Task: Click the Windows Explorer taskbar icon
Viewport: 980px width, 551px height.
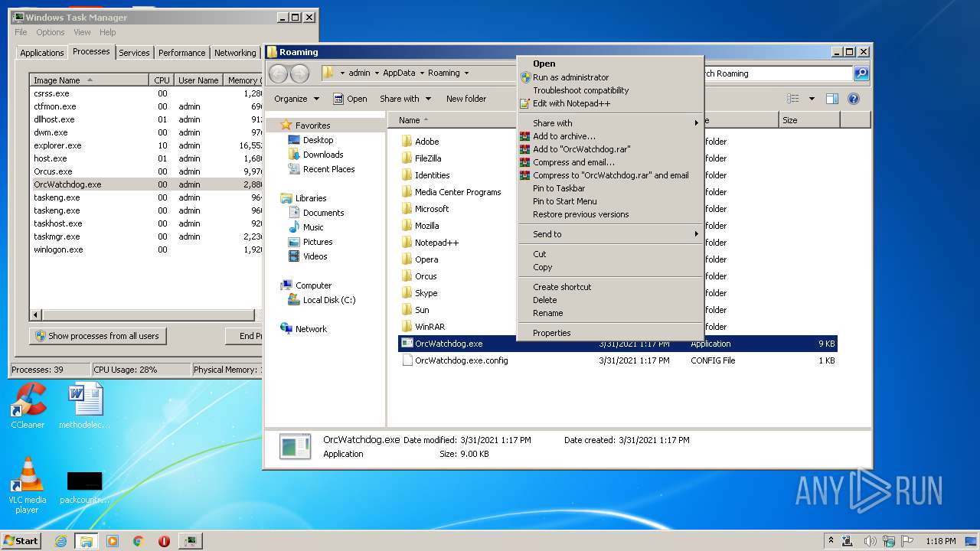Action: pos(87,541)
